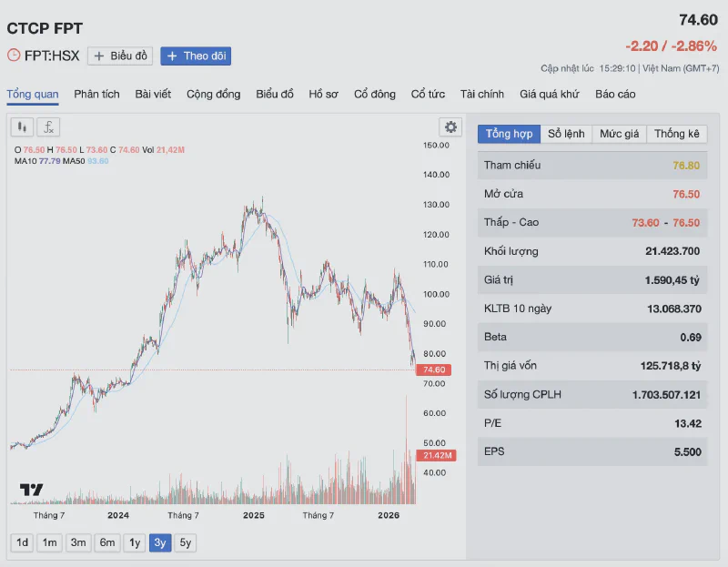
Task: Switch chart range to 6m
Action: tap(107, 542)
